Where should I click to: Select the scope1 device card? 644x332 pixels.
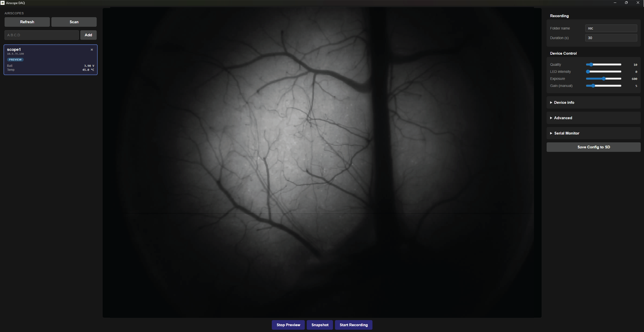pyautogui.click(x=50, y=60)
